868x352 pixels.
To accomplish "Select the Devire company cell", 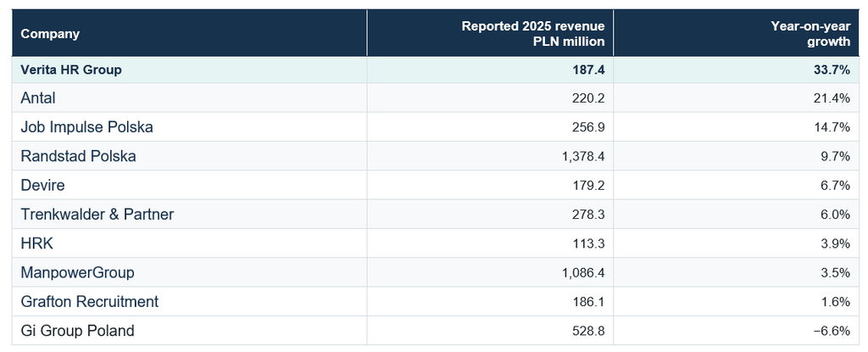I will 189,185.
